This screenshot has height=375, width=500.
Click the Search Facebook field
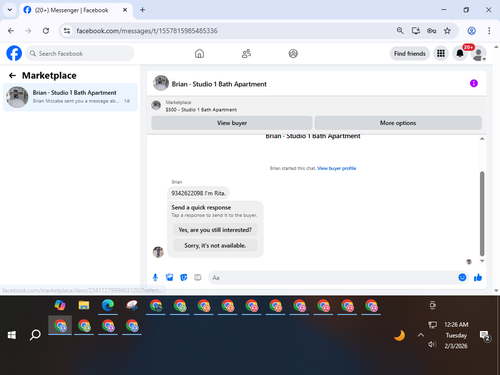pos(80,53)
